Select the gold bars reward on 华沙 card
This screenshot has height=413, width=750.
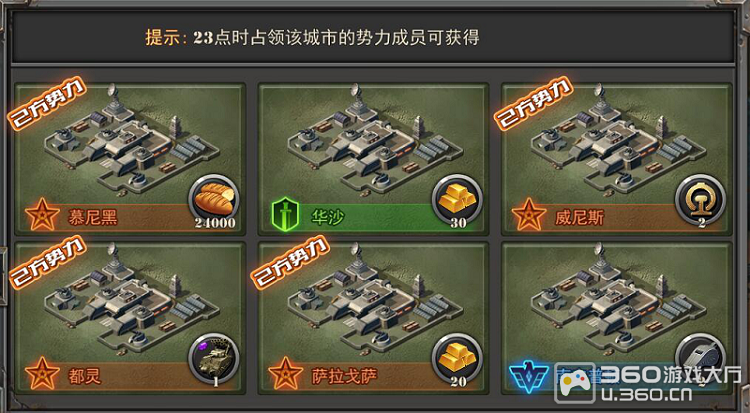(457, 200)
